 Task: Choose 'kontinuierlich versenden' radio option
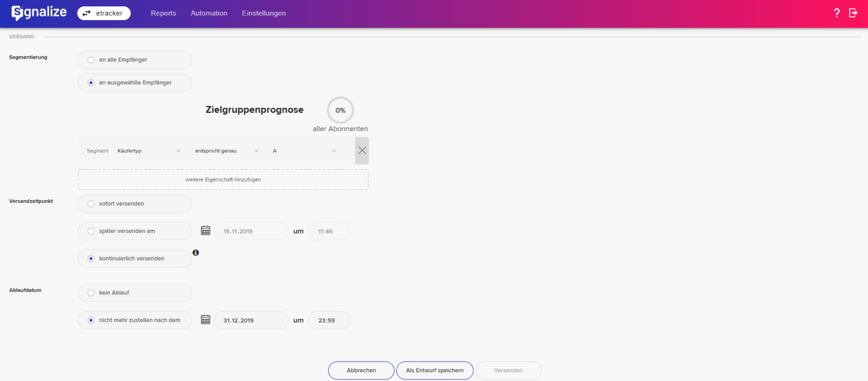[x=135, y=259]
